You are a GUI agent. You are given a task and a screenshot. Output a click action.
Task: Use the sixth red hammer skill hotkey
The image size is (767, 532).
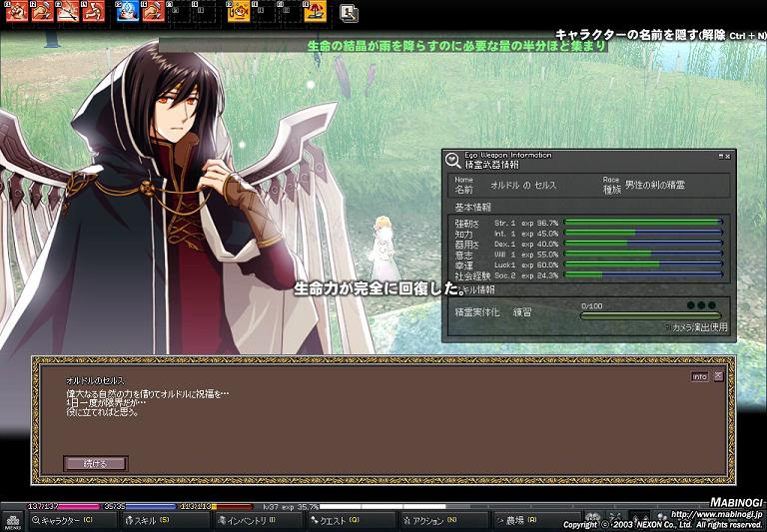[x=153, y=11]
